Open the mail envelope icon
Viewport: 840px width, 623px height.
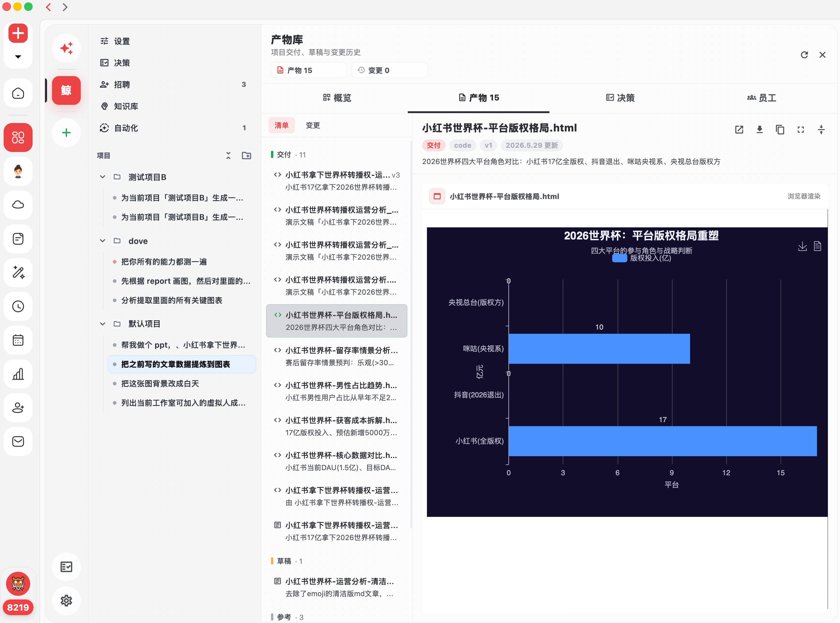(18, 441)
